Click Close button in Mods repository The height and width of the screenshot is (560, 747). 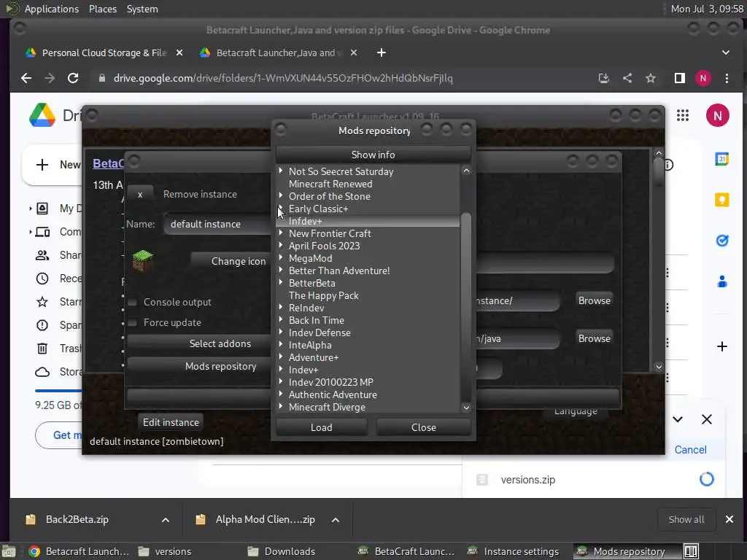point(424,427)
